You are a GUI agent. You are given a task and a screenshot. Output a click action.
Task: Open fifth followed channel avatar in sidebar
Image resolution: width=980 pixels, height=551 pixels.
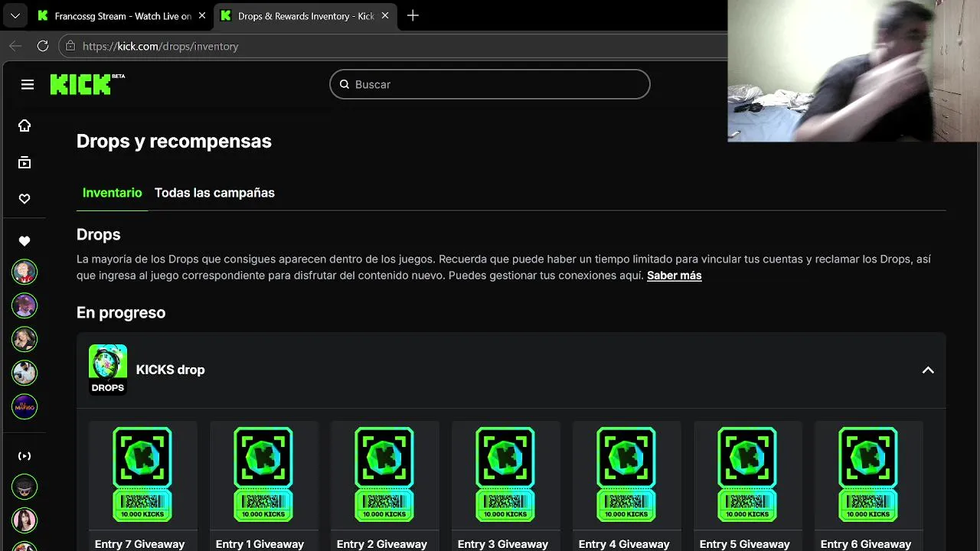[24, 406]
